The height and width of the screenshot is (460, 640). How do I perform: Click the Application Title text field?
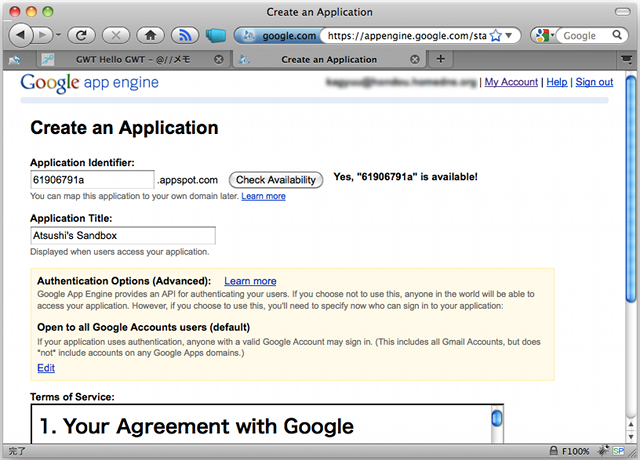click(123, 235)
